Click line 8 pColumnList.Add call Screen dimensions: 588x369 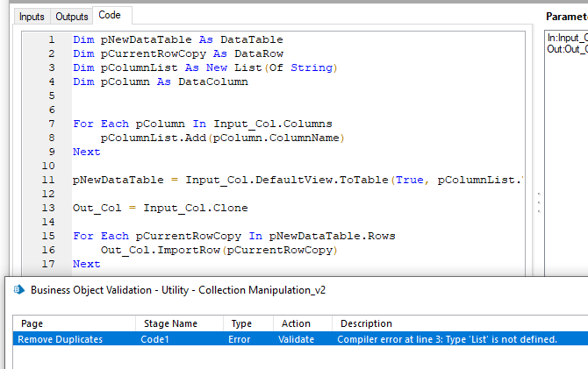point(222,138)
